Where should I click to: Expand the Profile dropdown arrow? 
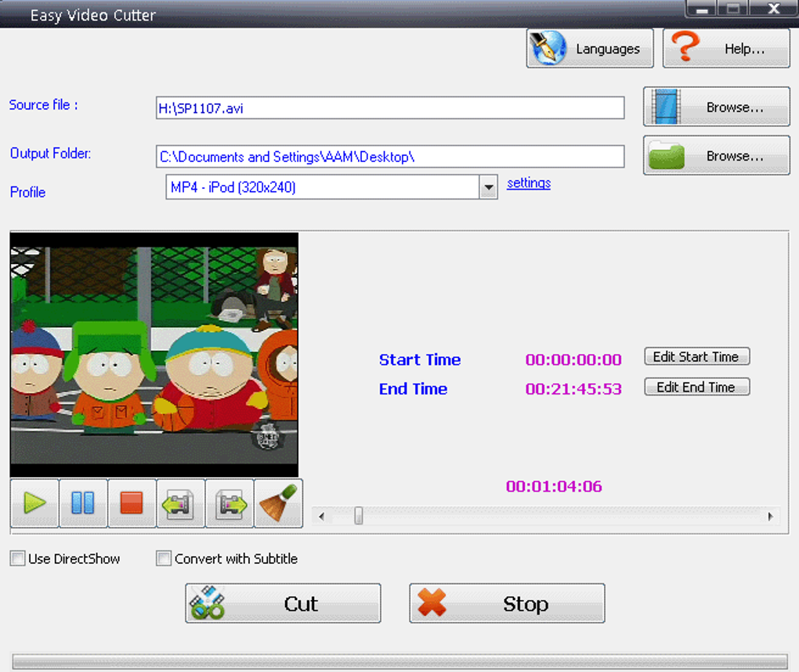(488, 187)
